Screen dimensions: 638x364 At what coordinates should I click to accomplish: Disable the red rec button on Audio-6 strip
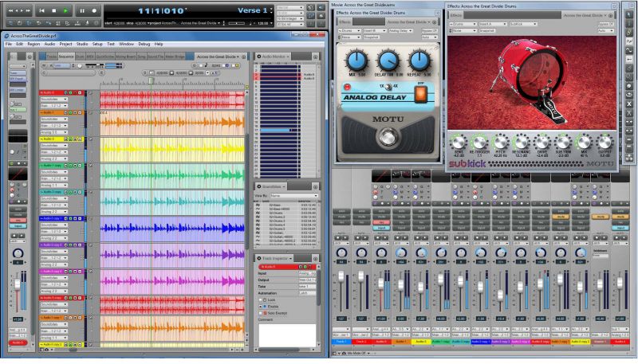(x=381, y=223)
